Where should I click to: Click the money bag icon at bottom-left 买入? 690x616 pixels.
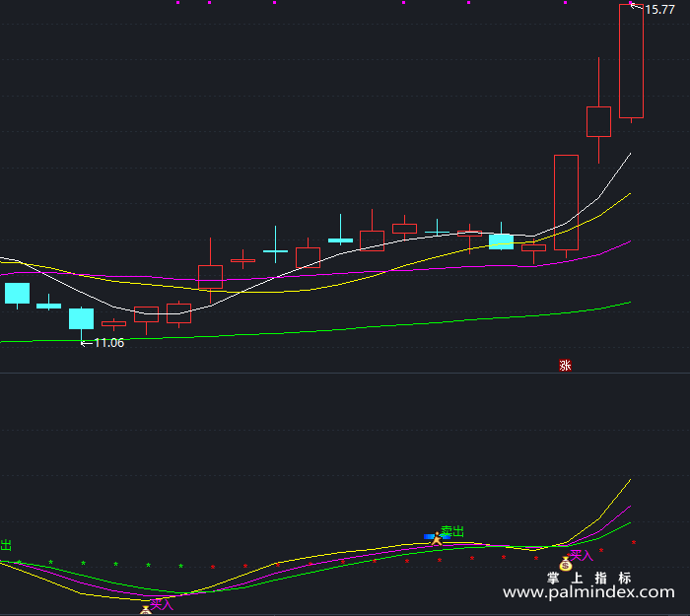point(146,610)
